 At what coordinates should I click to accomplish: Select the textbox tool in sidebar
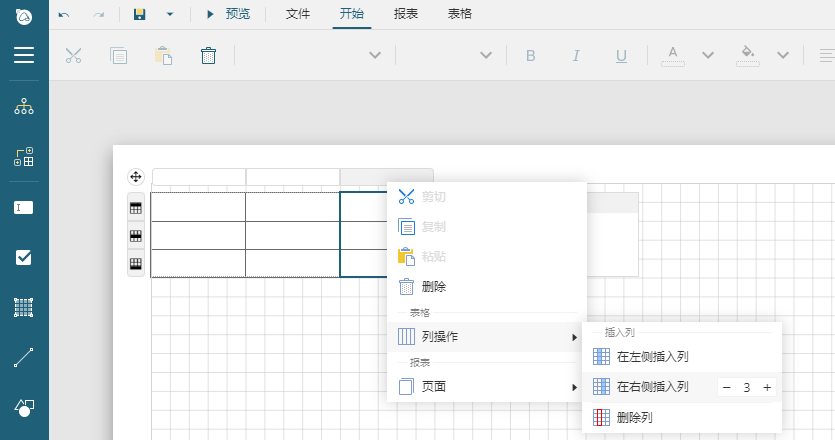pos(23,208)
